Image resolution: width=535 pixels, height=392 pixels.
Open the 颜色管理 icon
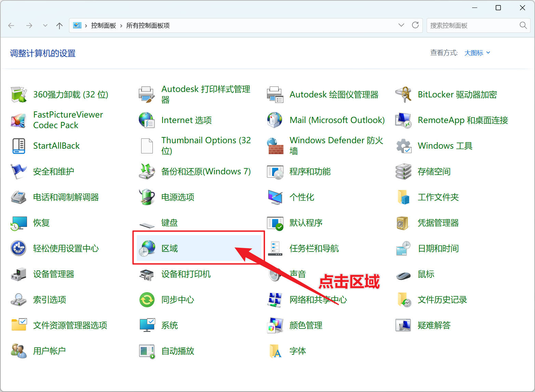click(x=275, y=325)
